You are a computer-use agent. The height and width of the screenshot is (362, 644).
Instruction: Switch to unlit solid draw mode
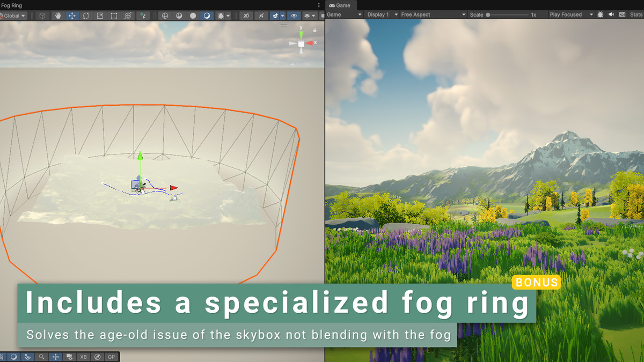coord(193,16)
